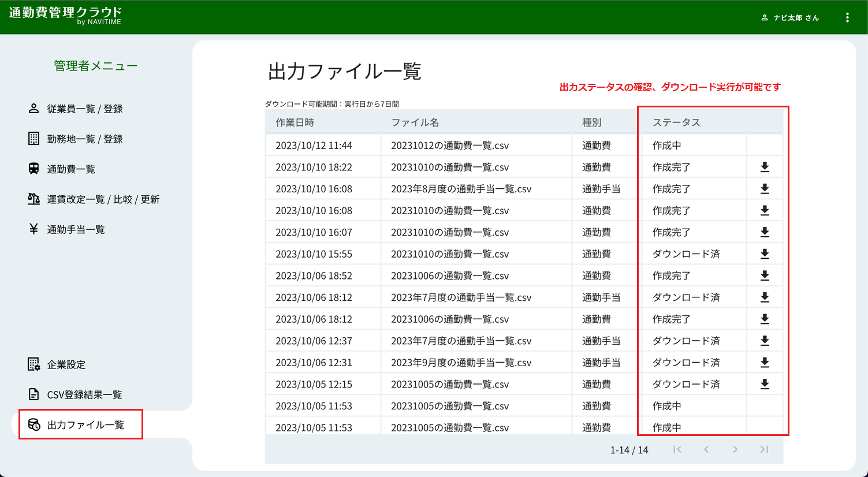The image size is (868, 477).
Task: Click 通勤手当 type in the 2023年8月度 row
Action: (x=601, y=189)
